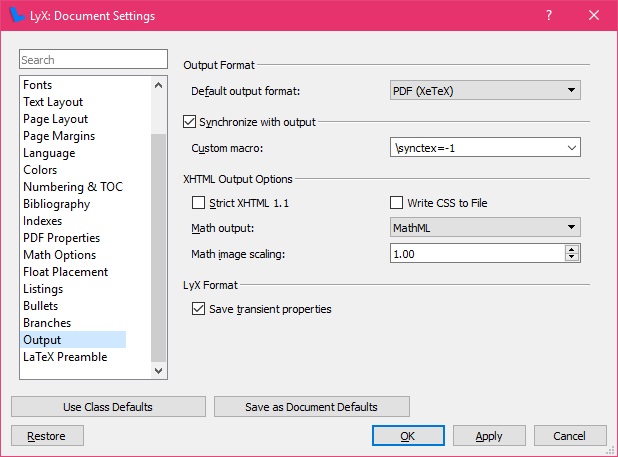Uncheck Save transient properties
This screenshot has height=457, width=618.
point(198,308)
